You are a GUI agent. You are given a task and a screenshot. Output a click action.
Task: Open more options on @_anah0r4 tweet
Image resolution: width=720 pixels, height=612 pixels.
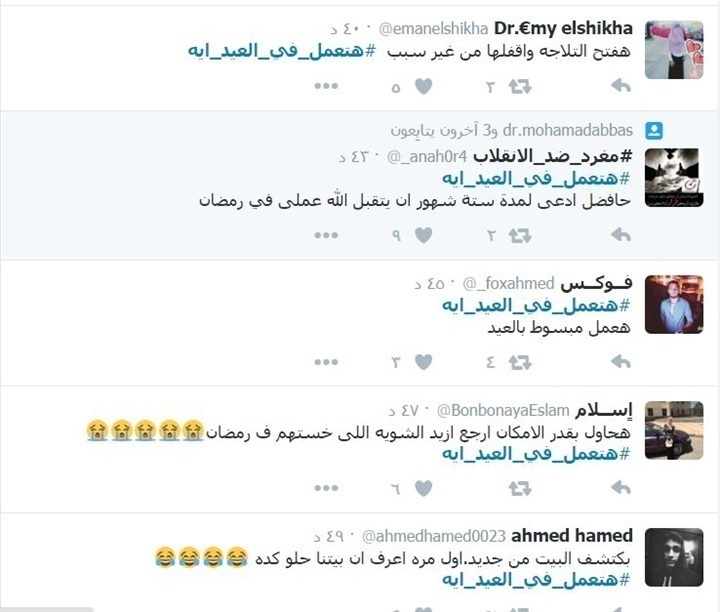(x=326, y=235)
